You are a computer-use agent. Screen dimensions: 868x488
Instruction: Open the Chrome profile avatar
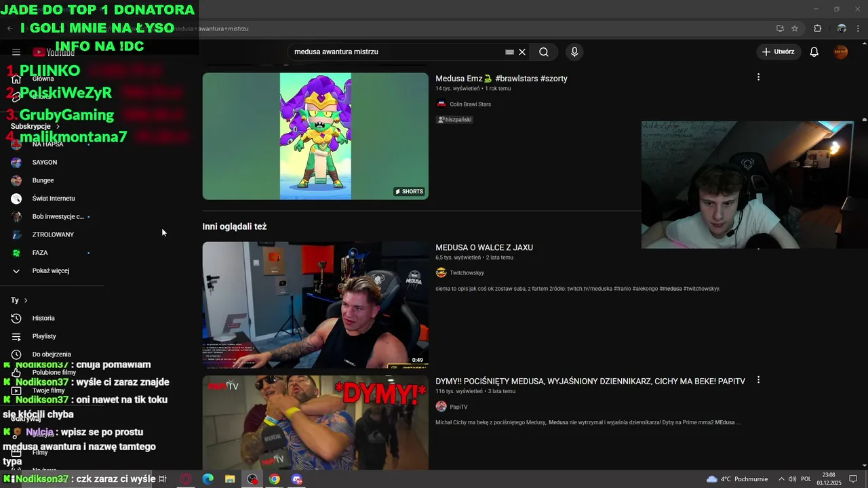click(x=842, y=28)
